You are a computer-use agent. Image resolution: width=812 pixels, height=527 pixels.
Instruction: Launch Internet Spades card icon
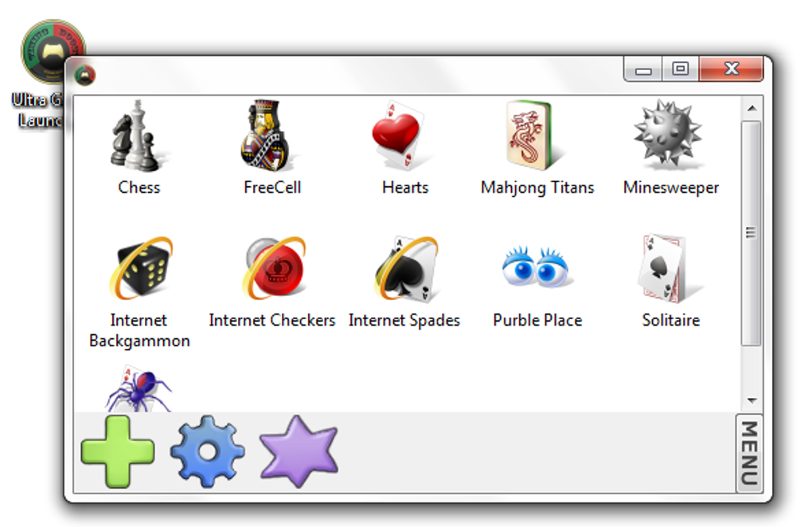[408, 269]
